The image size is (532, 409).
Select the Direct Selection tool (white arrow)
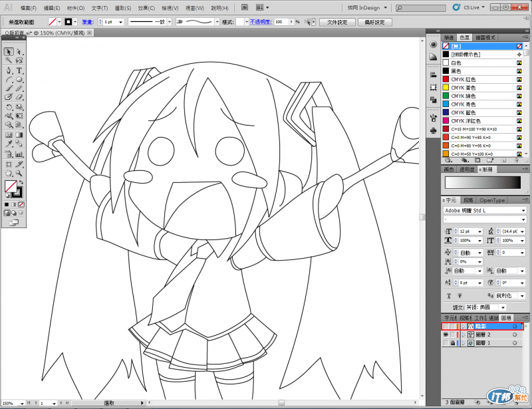pos(19,52)
